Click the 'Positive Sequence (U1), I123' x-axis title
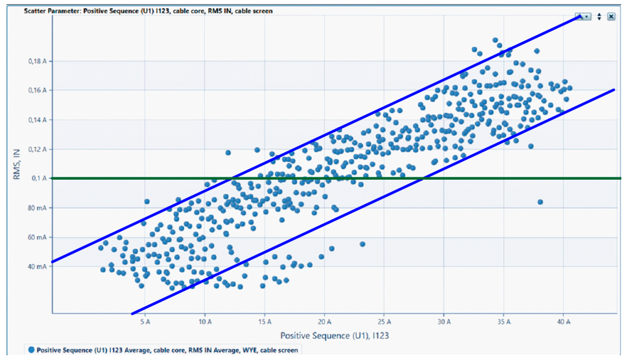 [x=334, y=336]
